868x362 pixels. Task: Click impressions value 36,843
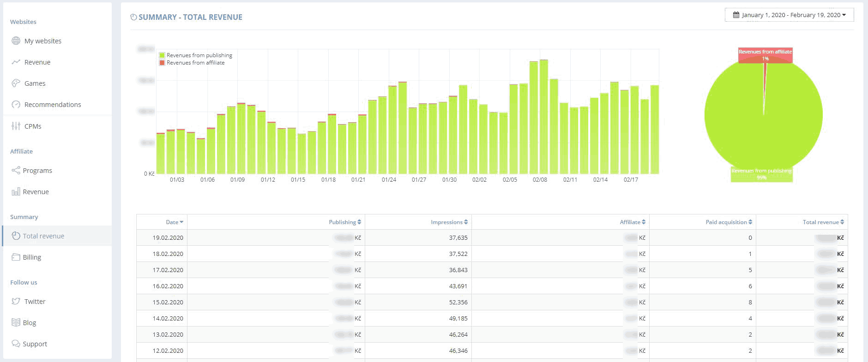click(x=458, y=270)
